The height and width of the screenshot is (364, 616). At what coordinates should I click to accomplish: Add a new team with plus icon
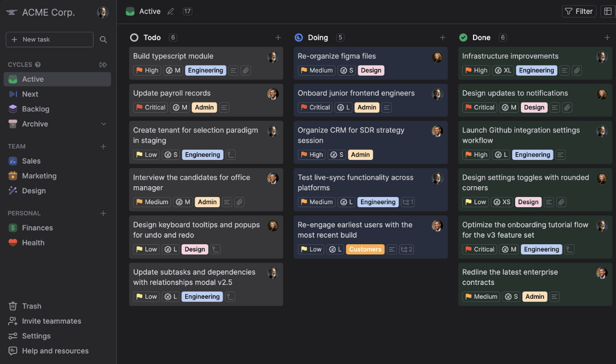103,147
